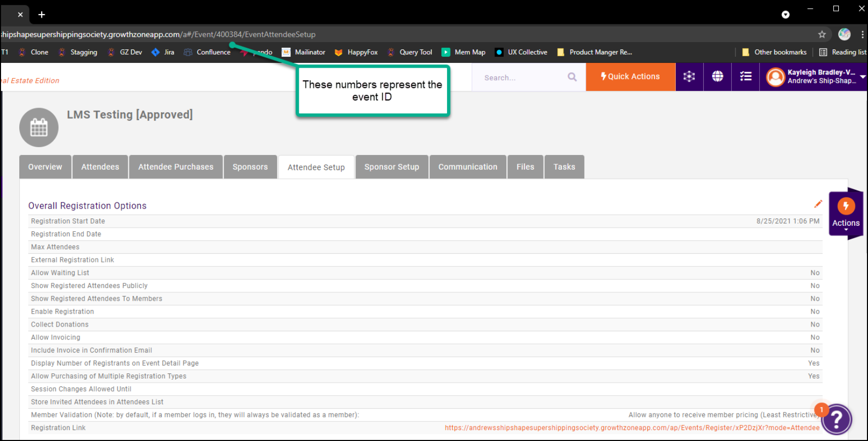Open a new browser tab
868x441 pixels.
pyautogui.click(x=42, y=15)
